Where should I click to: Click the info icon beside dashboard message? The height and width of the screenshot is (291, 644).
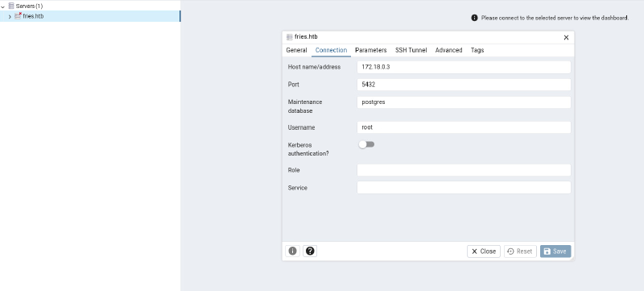coord(474,18)
